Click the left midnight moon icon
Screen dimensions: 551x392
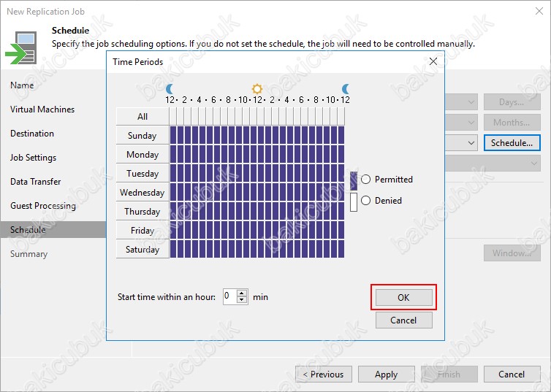(x=170, y=89)
